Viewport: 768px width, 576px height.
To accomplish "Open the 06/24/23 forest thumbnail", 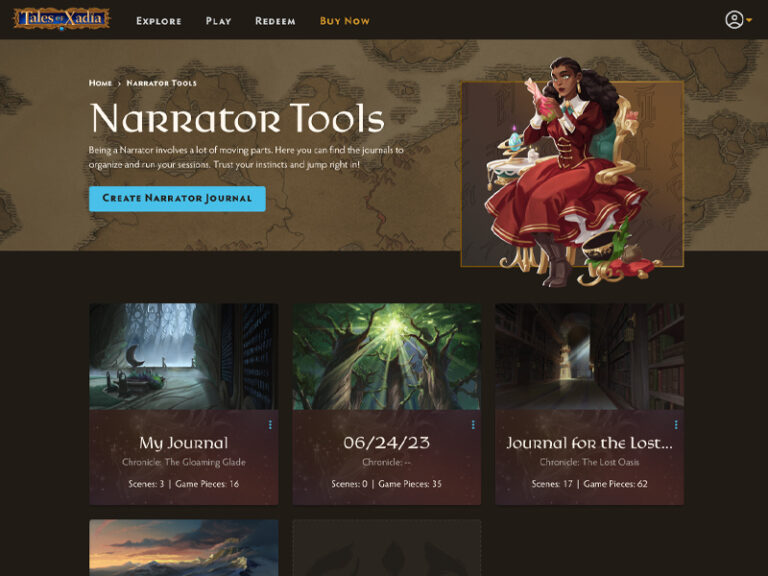I will pyautogui.click(x=387, y=356).
